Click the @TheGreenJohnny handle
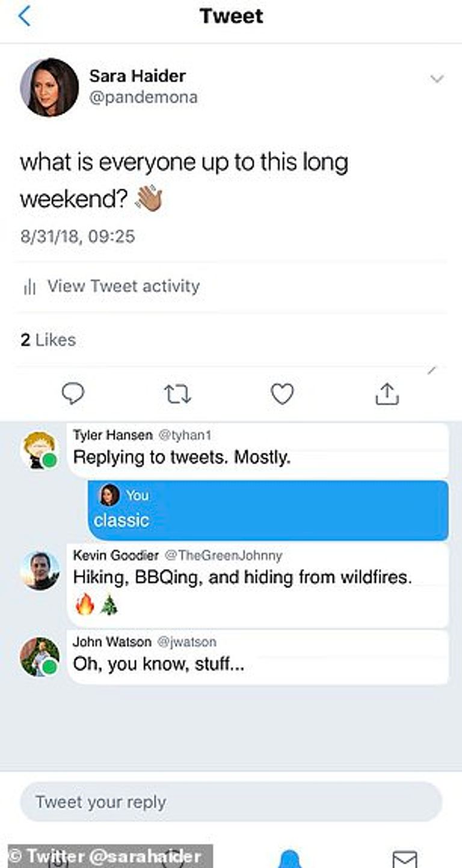The image size is (462, 868). pos(223,555)
